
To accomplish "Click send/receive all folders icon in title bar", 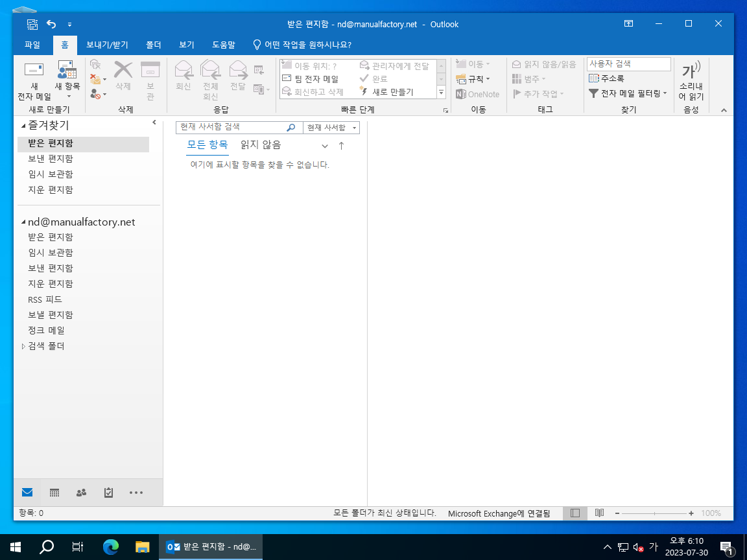I will pos(32,24).
